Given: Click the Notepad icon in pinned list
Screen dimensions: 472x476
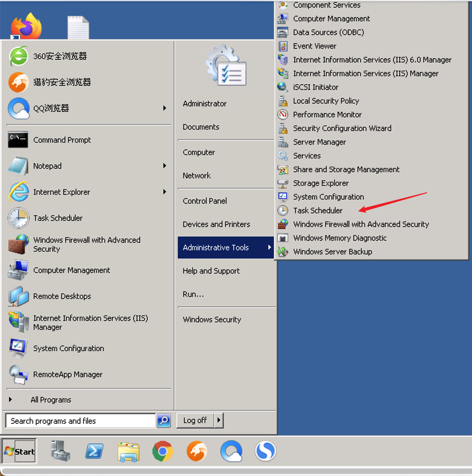Looking at the screenshot, I should [18, 166].
